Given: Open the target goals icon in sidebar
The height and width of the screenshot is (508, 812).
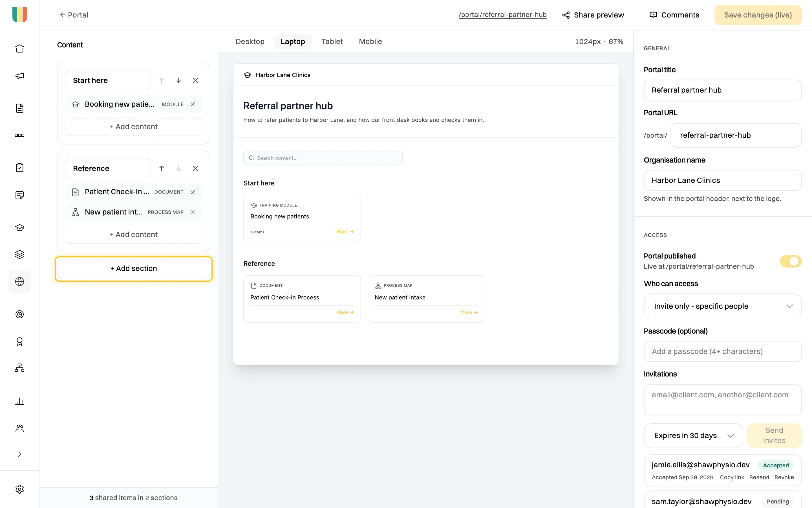Looking at the screenshot, I should pos(19,314).
